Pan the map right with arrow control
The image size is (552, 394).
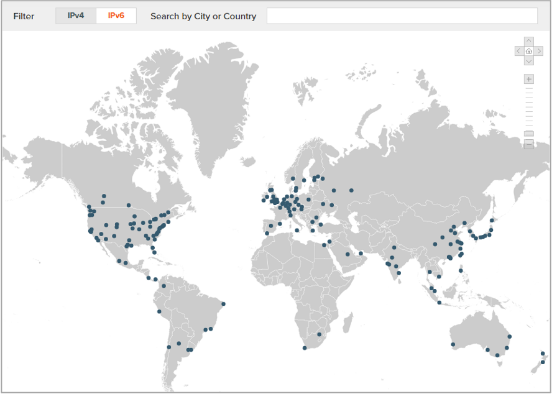tap(539, 51)
